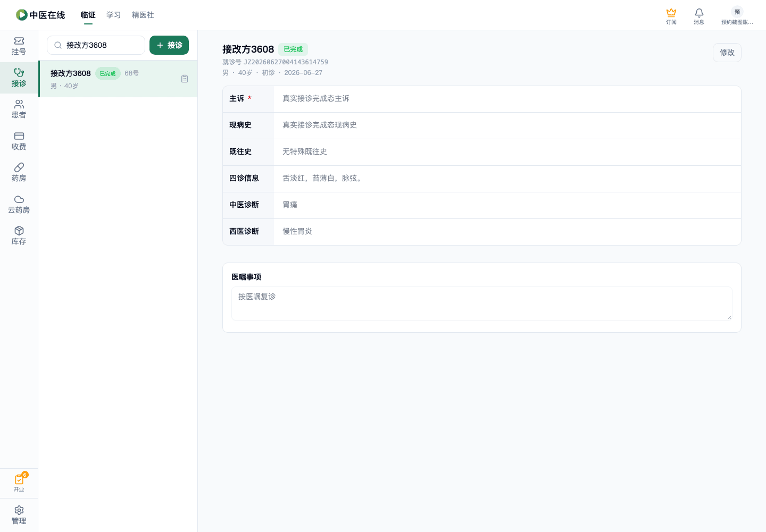Click the 订阅 crown icon
Screen dimensions: 766x532
671,12
